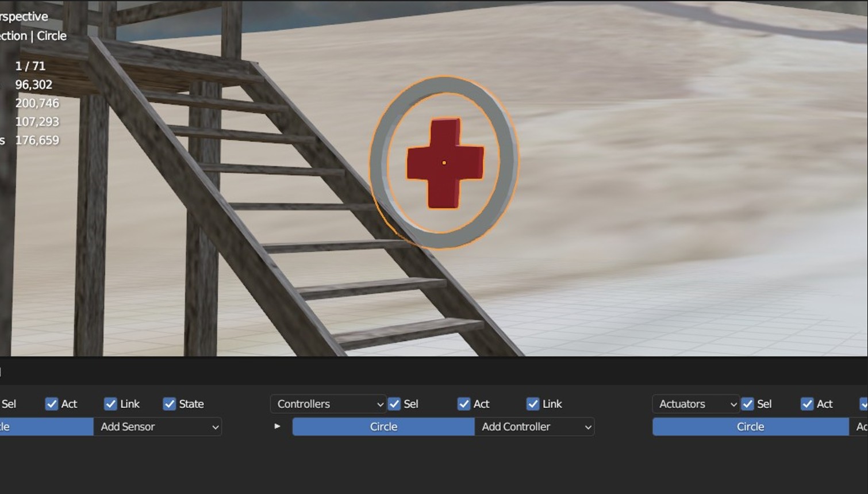The width and height of the screenshot is (868, 494).
Task: Toggle the Controllers Act checkbox
Action: click(x=464, y=404)
